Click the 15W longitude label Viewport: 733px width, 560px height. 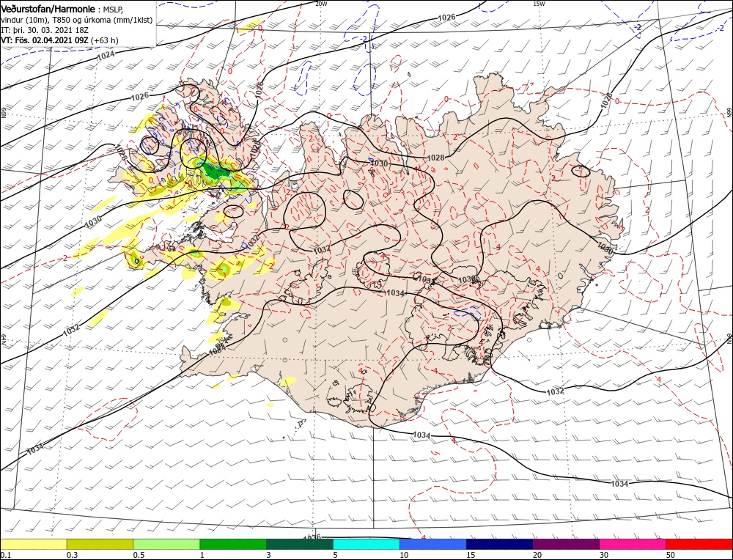tap(539, 4)
